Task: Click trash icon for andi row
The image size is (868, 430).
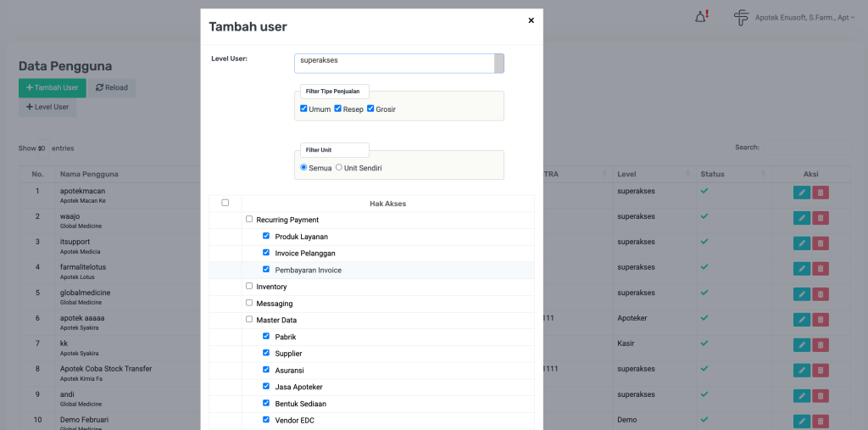Action: (x=821, y=396)
